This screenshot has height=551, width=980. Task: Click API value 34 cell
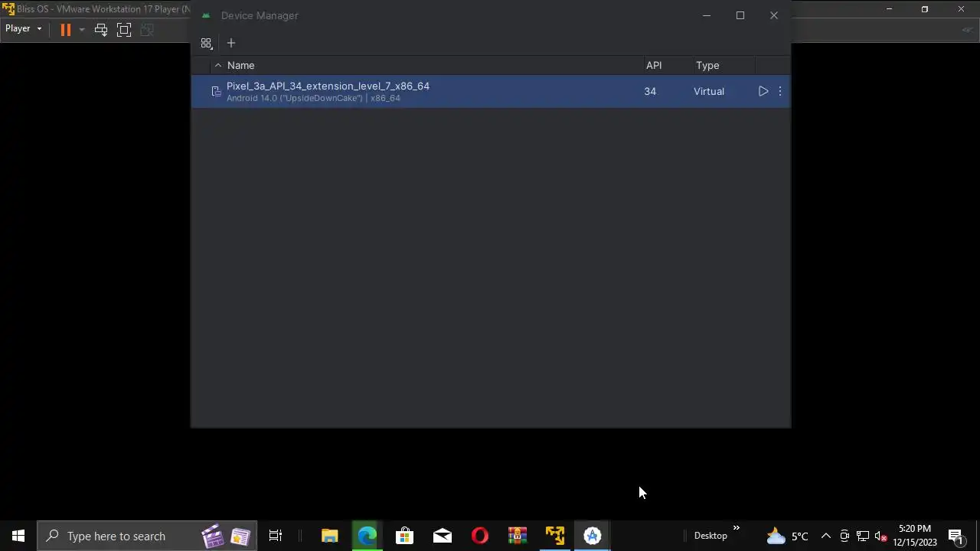coord(650,91)
